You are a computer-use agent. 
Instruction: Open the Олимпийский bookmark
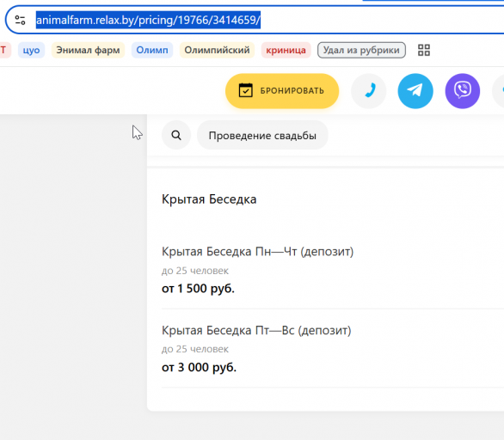[217, 50]
